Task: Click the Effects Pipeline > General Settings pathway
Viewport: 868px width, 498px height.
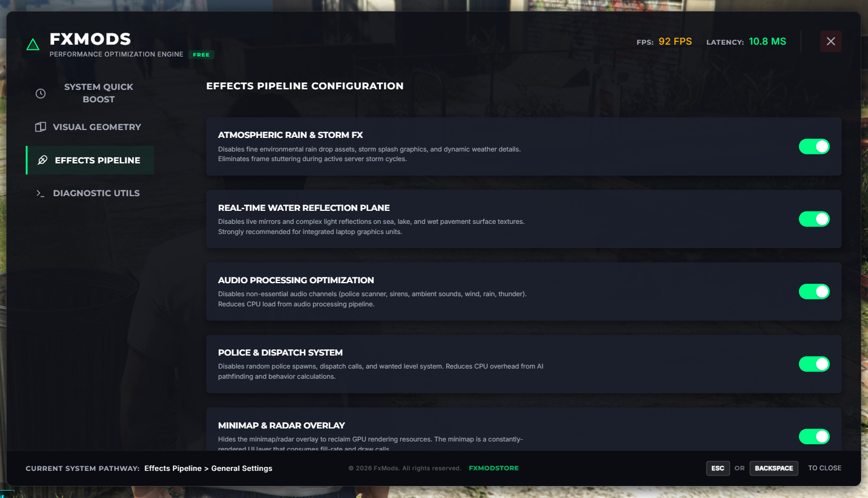Action: coord(208,468)
